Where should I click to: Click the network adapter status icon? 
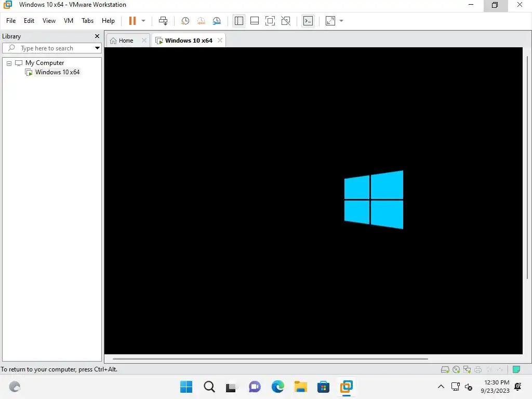coord(467,369)
